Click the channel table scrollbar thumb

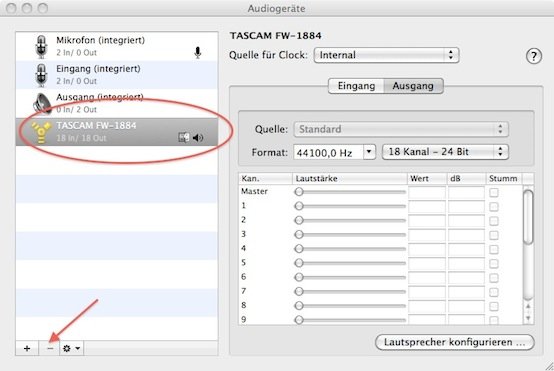point(528,217)
